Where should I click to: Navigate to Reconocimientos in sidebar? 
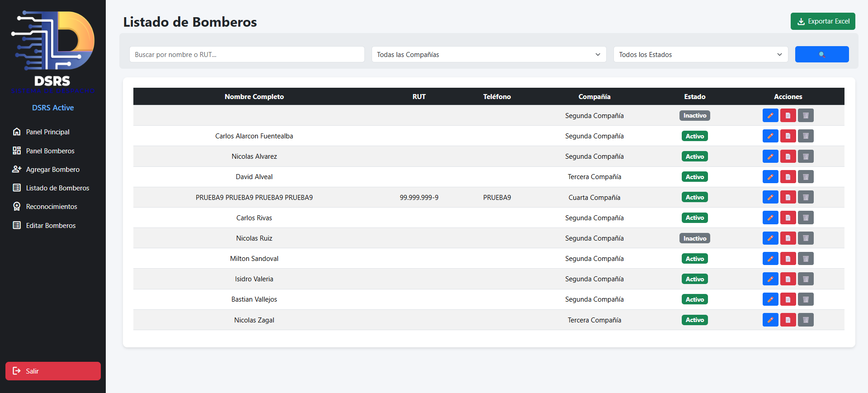click(x=52, y=207)
